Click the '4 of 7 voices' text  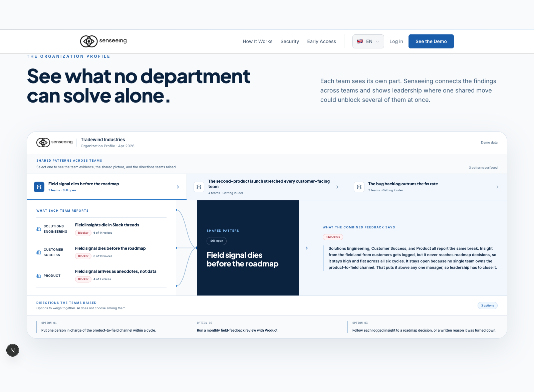[x=102, y=279]
